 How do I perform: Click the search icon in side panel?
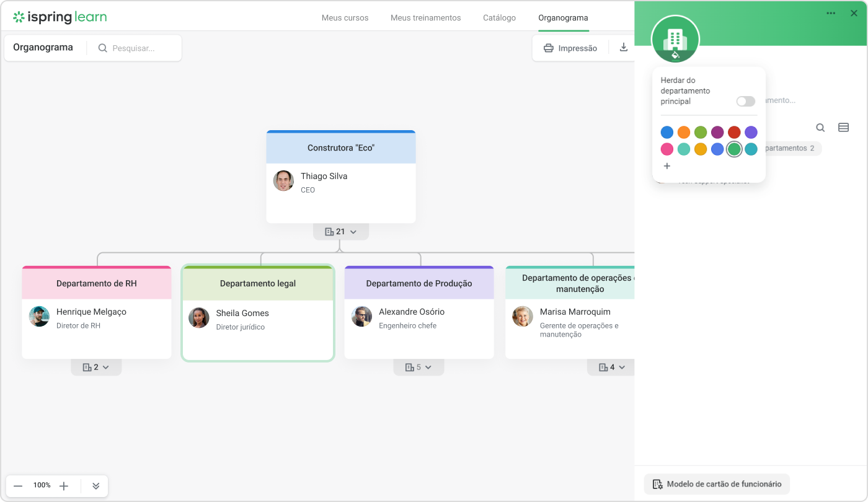click(820, 128)
